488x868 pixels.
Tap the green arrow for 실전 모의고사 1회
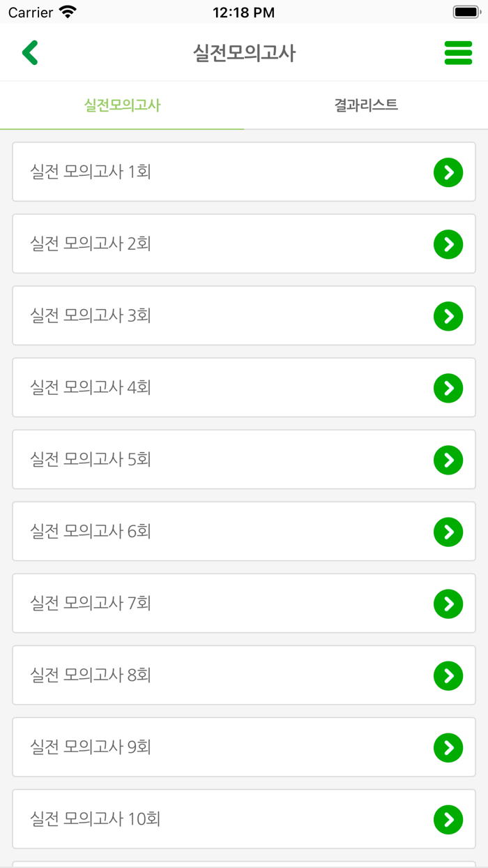(448, 172)
